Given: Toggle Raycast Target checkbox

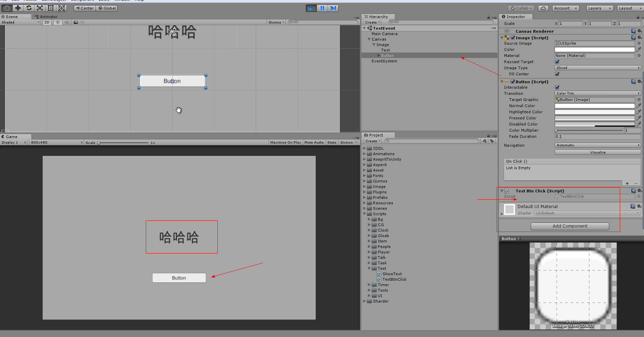Looking at the screenshot, I should click(557, 62).
